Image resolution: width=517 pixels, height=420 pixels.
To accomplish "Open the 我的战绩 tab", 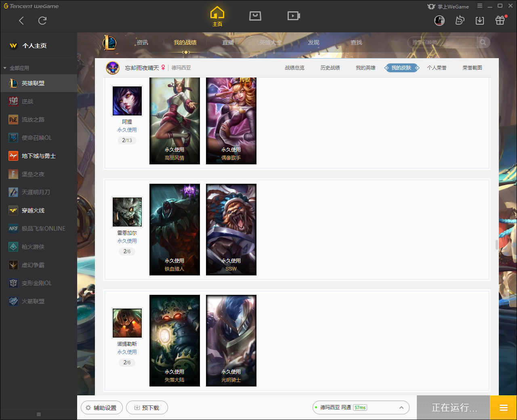I will [x=185, y=42].
